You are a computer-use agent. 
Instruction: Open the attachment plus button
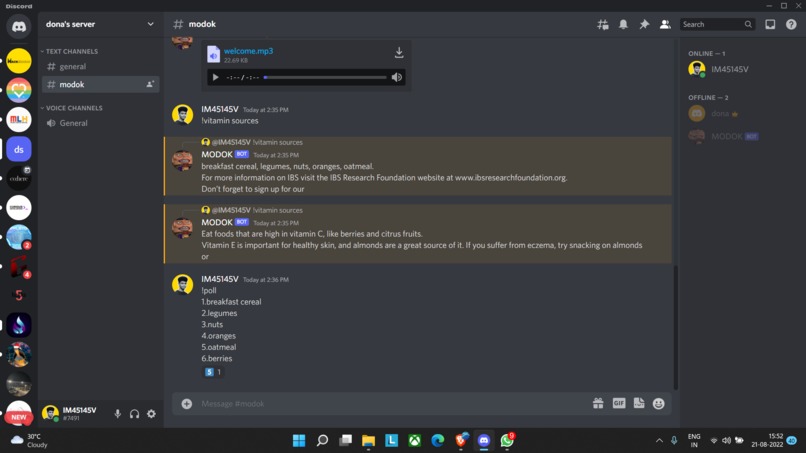(x=187, y=404)
